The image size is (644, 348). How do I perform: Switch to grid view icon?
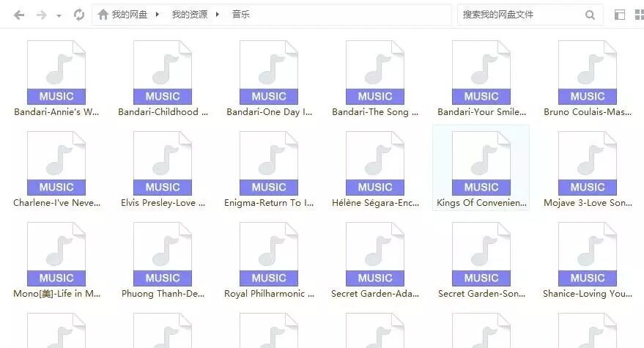click(640, 15)
